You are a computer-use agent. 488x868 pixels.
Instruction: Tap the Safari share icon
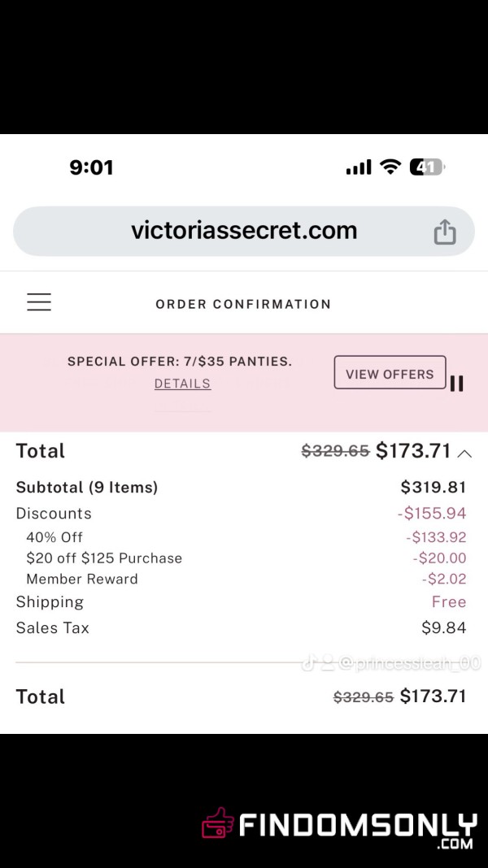coord(445,232)
